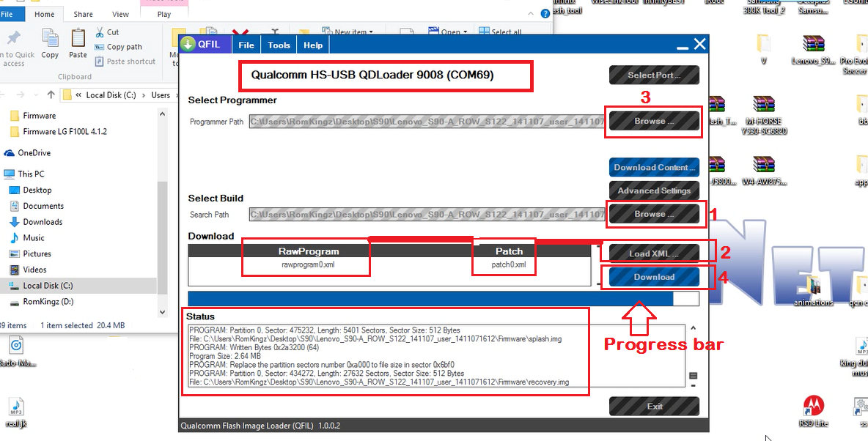
Task: Click the Patch column header
Action: pos(509,251)
